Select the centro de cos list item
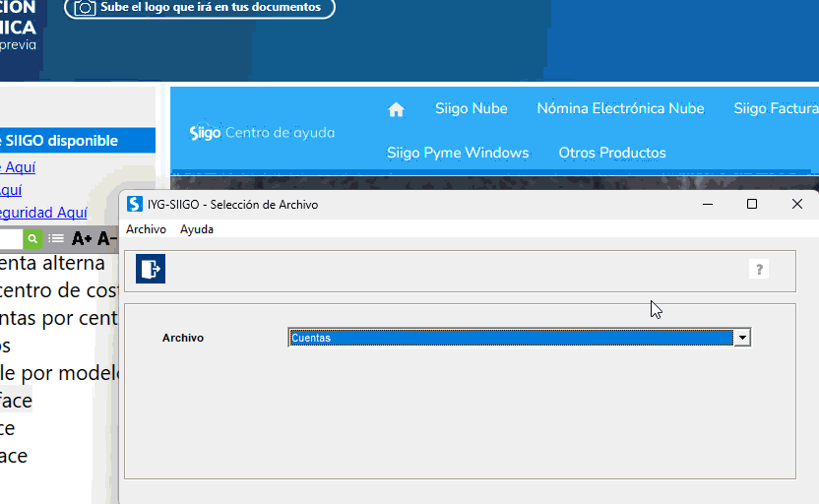819x504 pixels. [59, 290]
